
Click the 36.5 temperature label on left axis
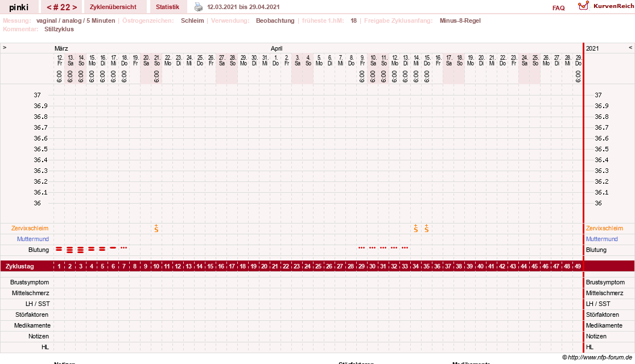[x=40, y=149]
